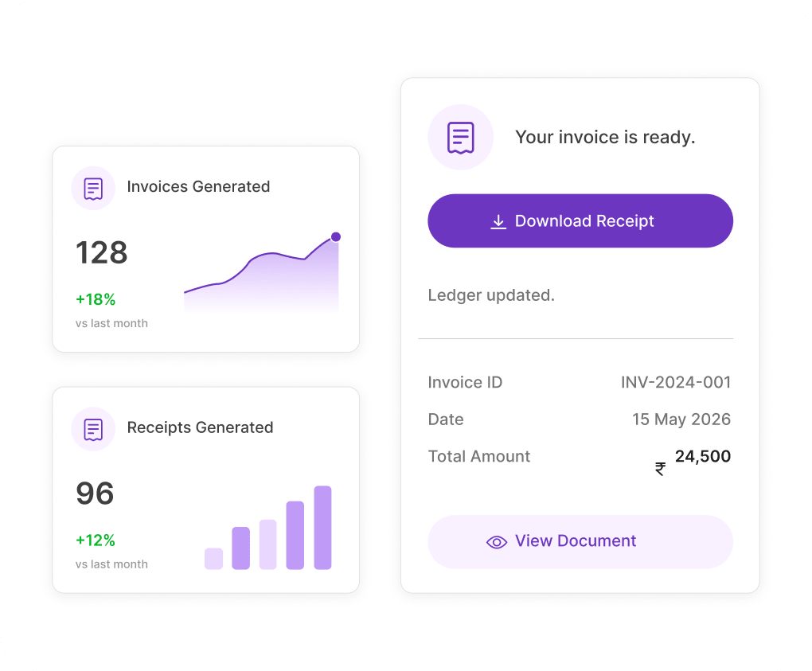The height and width of the screenshot is (671, 812).
Task: Click the purple endpoint dot on the invoices line chart
Action: tap(336, 237)
